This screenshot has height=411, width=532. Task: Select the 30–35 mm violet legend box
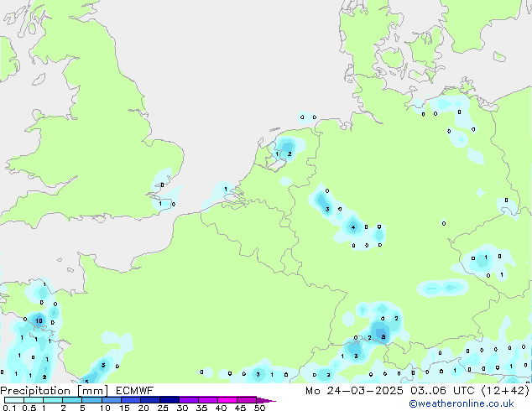pyautogui.click(x=188, y=400)
